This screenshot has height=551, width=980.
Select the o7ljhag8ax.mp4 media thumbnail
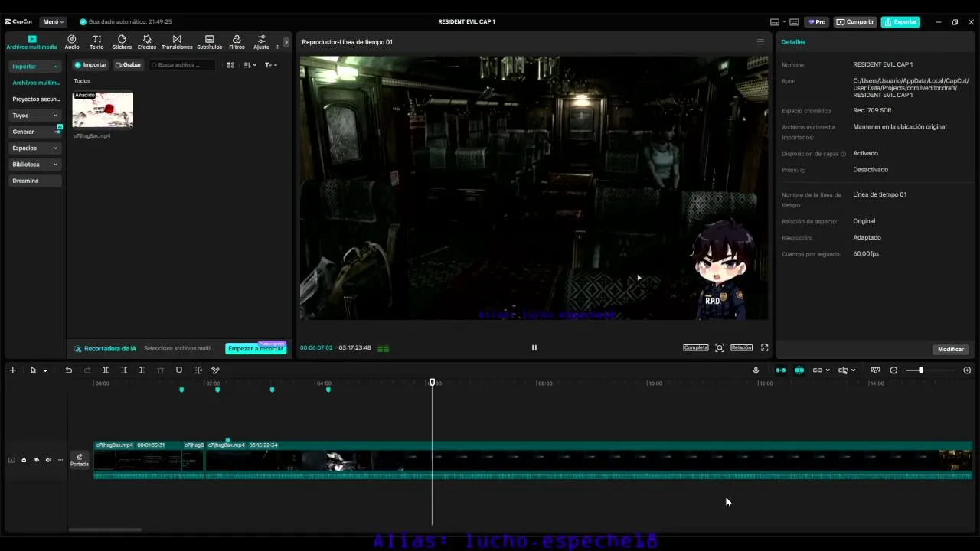click(x=103, y=109)
